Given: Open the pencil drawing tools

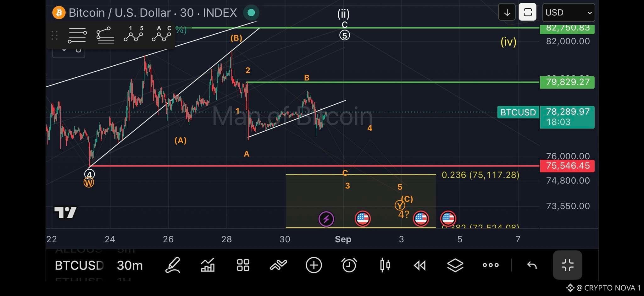Looking at the screenshot, I should coord(173,265).
